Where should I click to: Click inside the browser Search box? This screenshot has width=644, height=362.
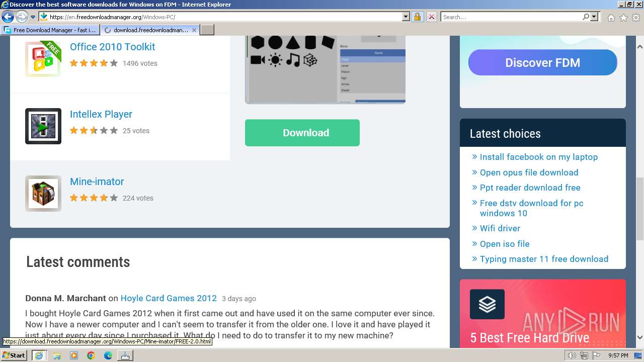(x=511, y=17)
